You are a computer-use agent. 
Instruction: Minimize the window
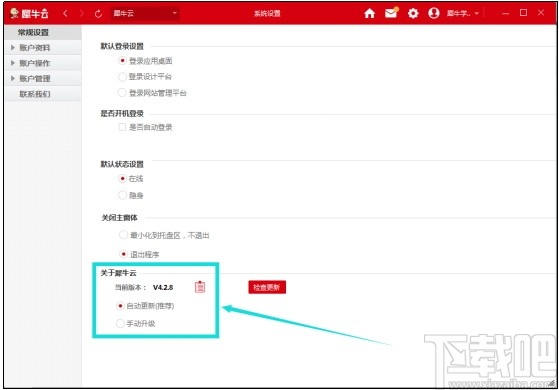point(505,14)
